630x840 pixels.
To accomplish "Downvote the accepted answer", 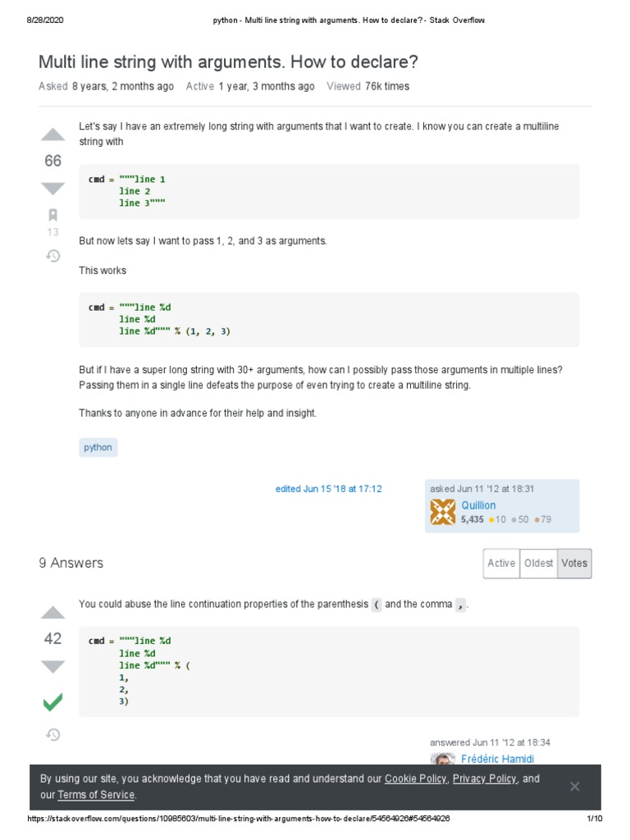I will coord(52,666).
